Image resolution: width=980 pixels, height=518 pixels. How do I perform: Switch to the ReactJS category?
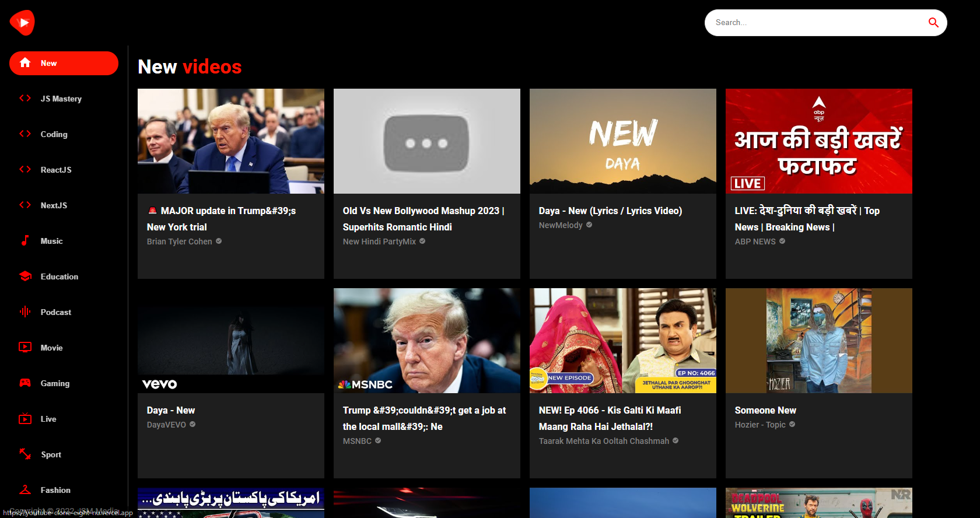64,170
